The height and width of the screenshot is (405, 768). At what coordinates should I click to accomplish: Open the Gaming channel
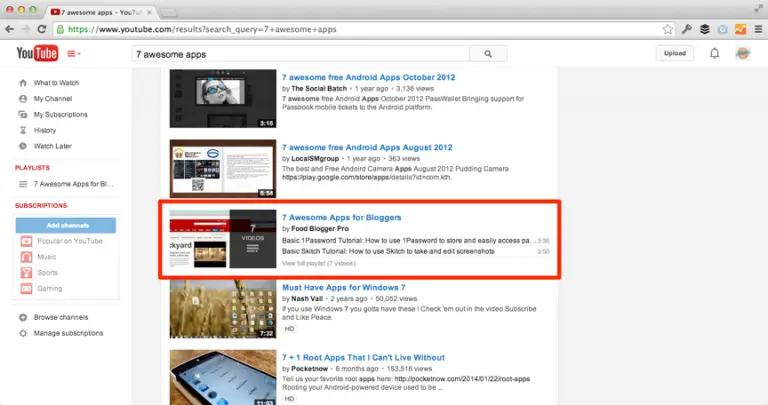[49, 288]
